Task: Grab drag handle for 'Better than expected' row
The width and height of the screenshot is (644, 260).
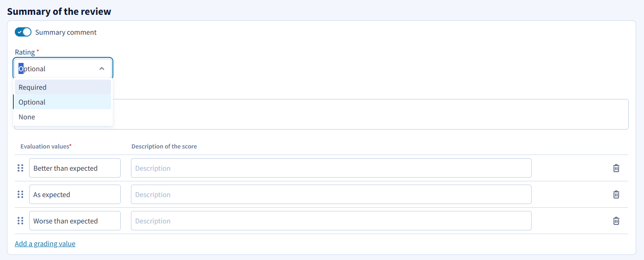Action: tap(20, 168)
